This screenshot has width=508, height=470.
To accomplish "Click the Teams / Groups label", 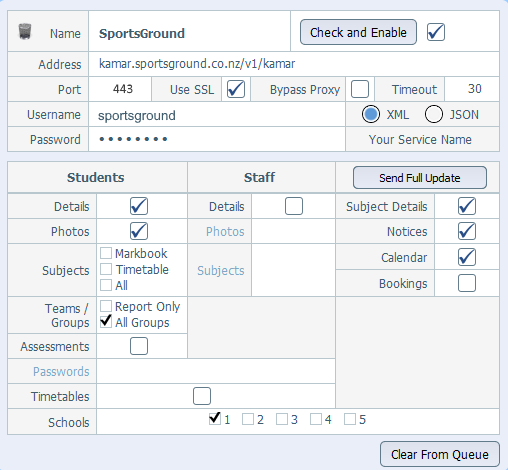I will click(68, 315).
